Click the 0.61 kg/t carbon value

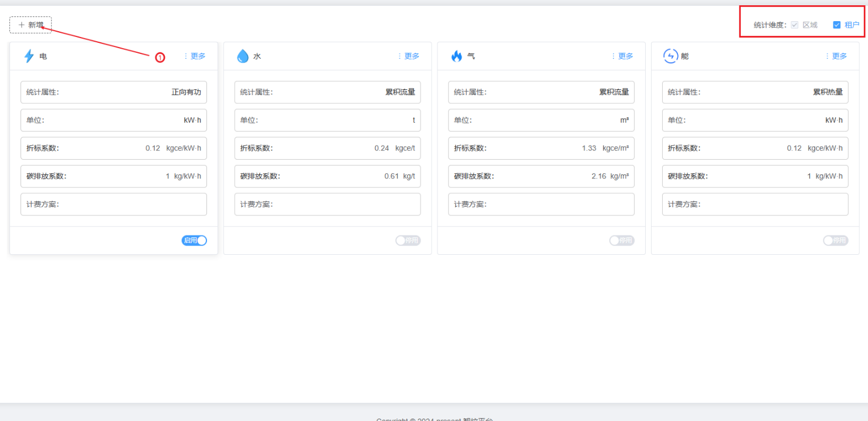(x=399, y=176)
